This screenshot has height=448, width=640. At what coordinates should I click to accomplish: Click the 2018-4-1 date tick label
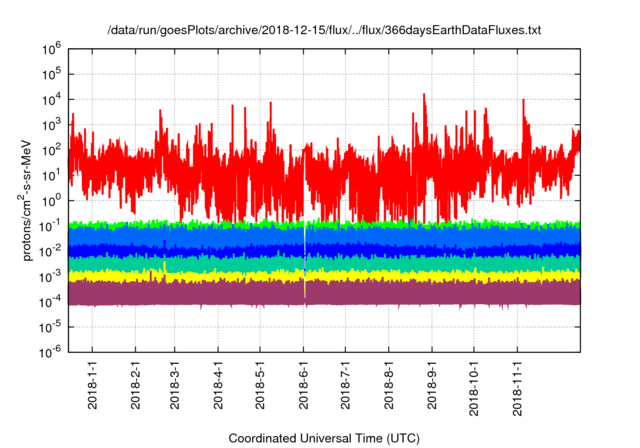coord(218,386)
